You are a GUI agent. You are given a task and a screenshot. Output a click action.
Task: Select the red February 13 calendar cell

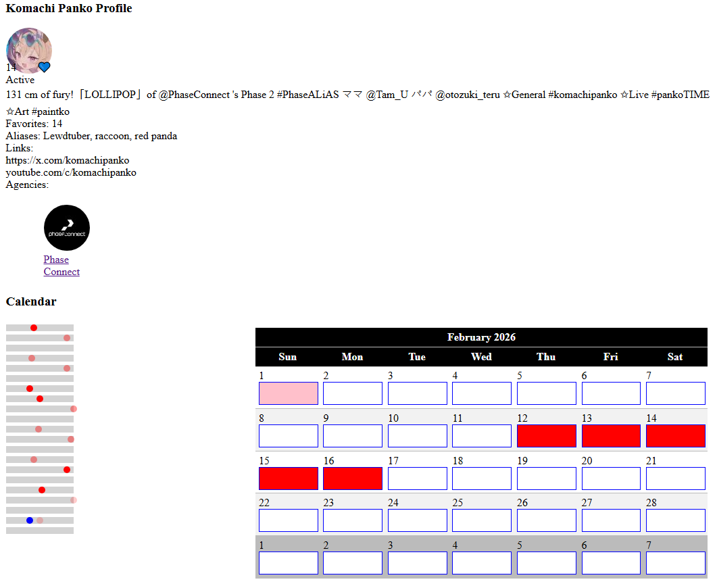(x=611, y=436)
